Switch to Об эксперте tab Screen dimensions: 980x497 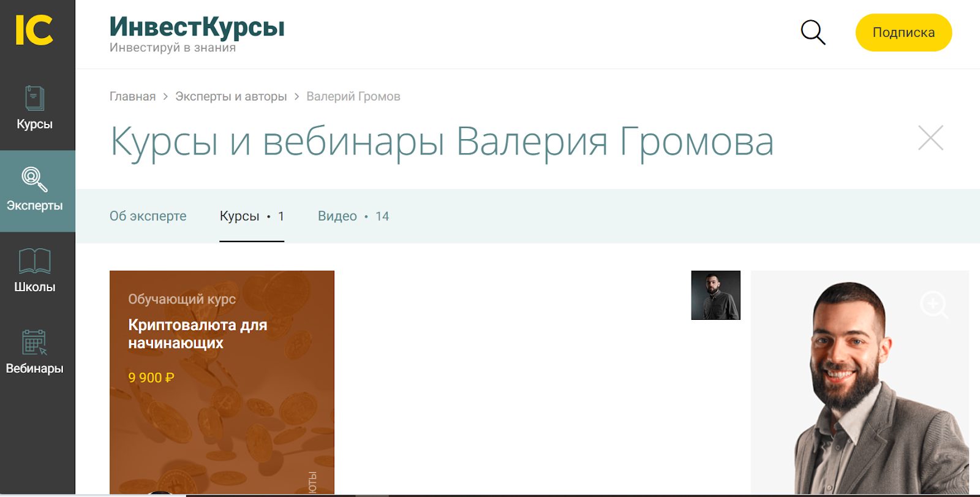(148, 216)
